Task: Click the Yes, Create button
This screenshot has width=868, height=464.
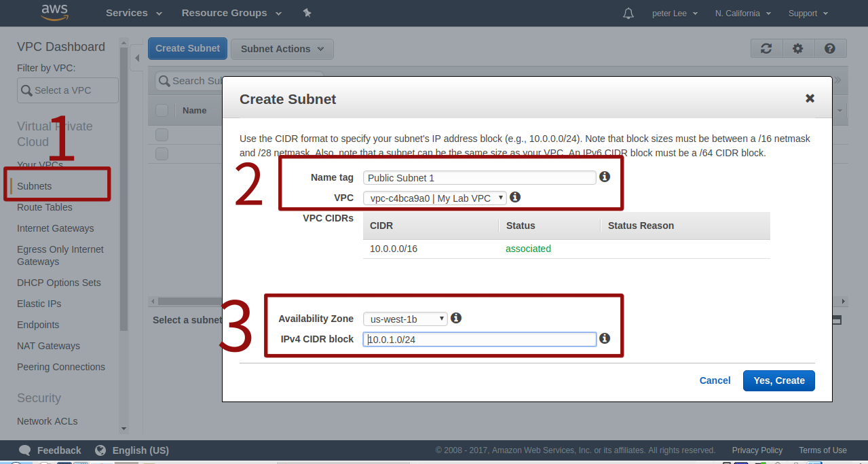Action: pos(778,380)
